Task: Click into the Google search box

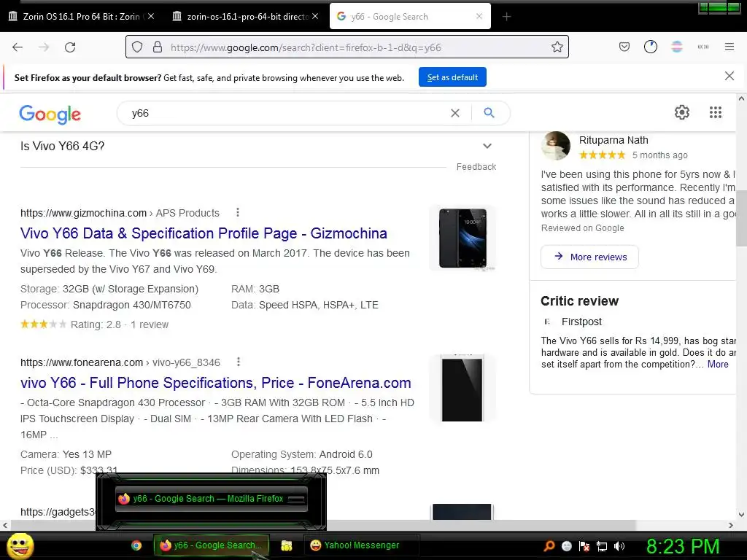Action: (286, 113)
